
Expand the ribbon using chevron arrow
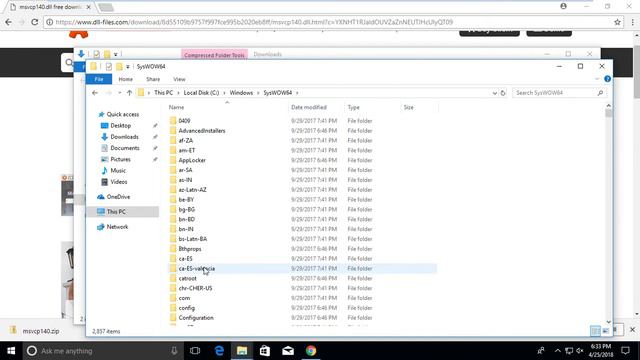(x=597, y=79)
